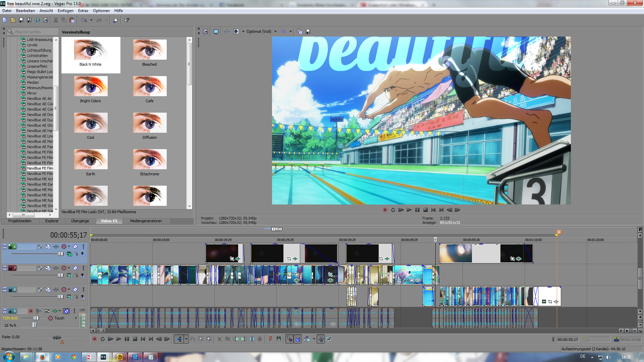
Task: Click the split screen view icon
Action: 236,32
